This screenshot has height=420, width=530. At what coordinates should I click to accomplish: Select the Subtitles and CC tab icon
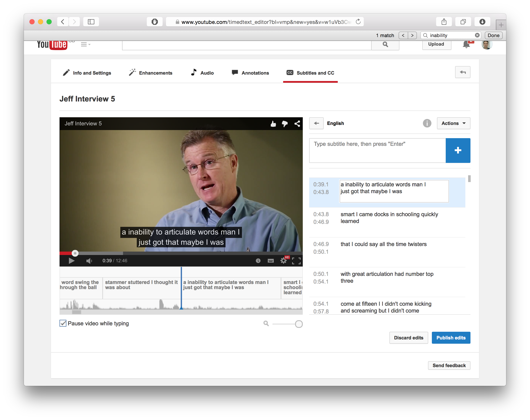(x=290, y=73)
